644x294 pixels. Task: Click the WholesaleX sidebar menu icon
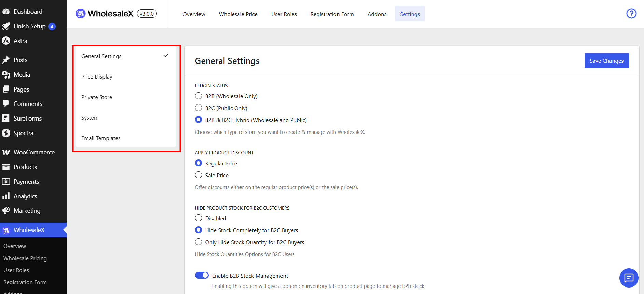pos(6,230)
